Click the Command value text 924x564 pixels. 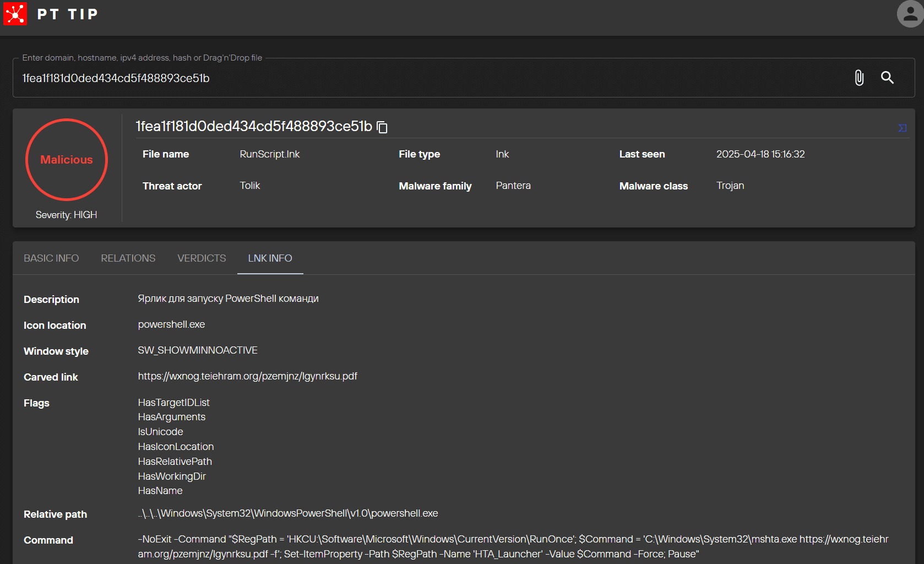pos(513,546)
